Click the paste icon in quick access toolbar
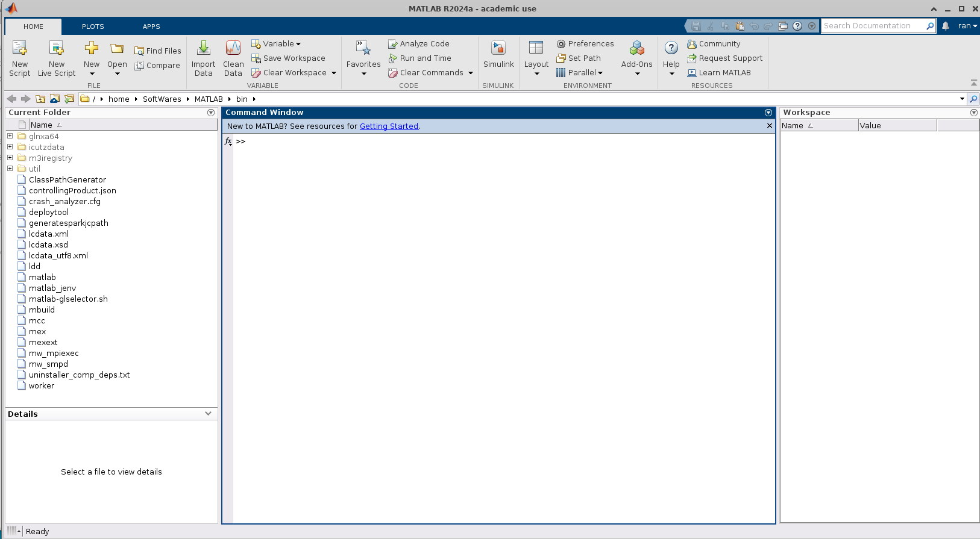 (x=740, y=26)
